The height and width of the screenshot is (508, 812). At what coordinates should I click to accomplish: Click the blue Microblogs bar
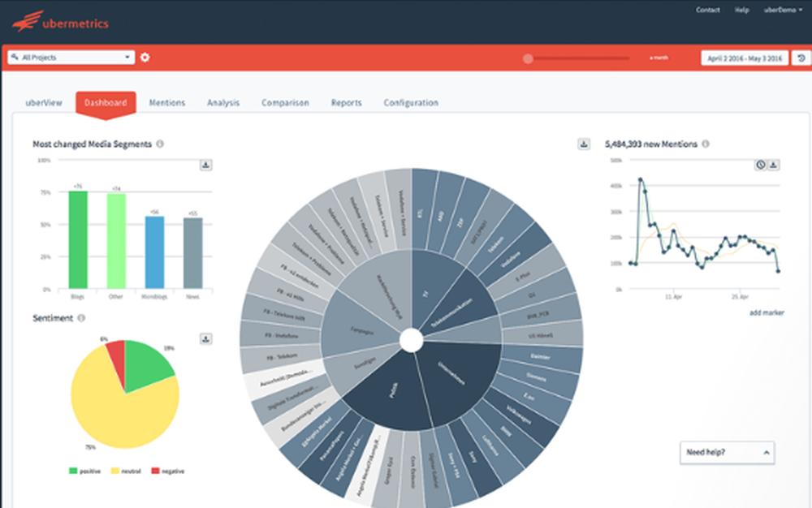point(154,252)
